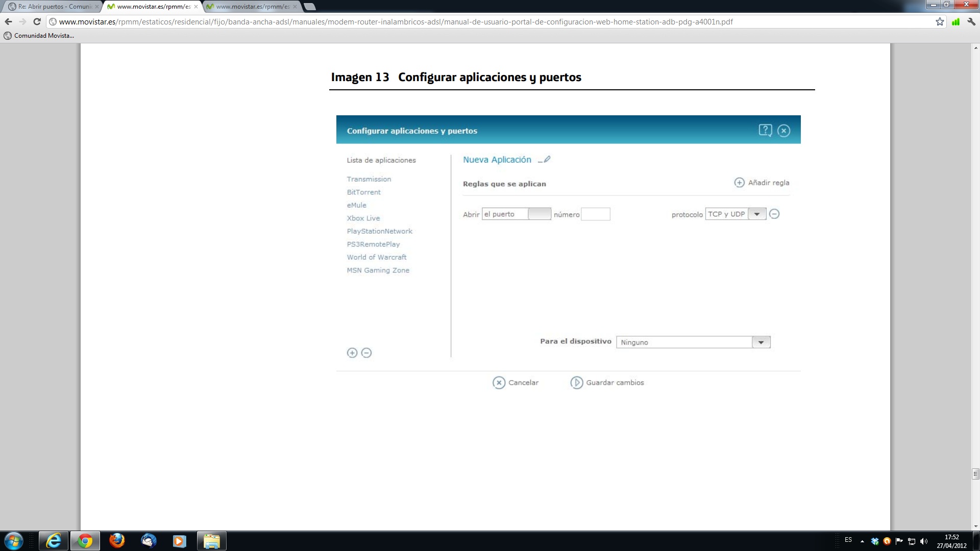Switch to the third movistar.es tab
Image resolution: width=980 pixels, height=551 pixels.
coord(252,7)
